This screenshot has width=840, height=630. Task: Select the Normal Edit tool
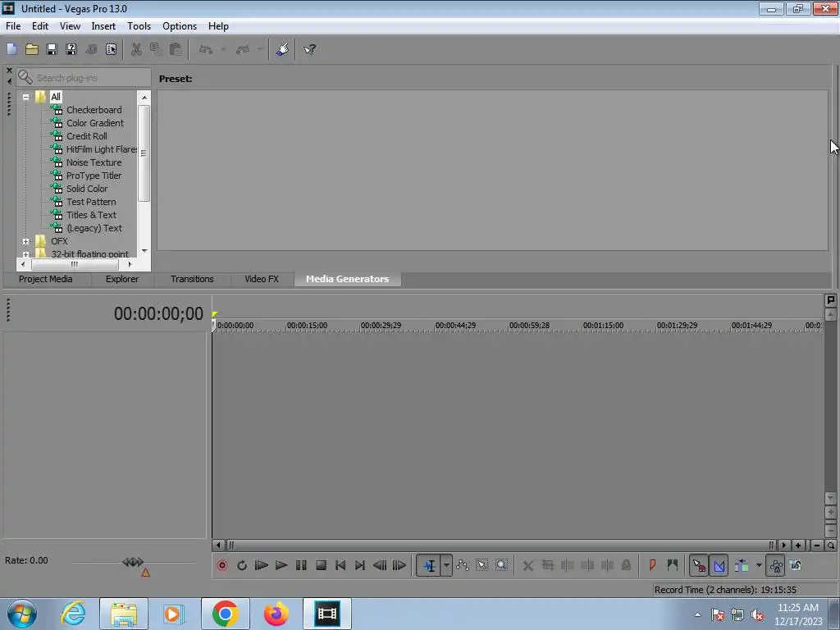[x=429, y=565]
